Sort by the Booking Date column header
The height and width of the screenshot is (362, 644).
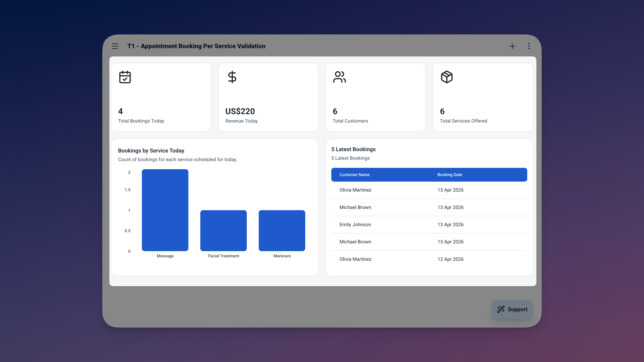coord(449,175)
